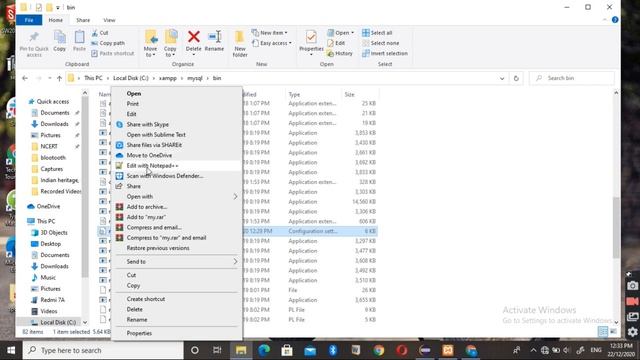Select 3D Objects in navigation pane
This screenshot has width=640, height=360.
(x=54, y=233)
